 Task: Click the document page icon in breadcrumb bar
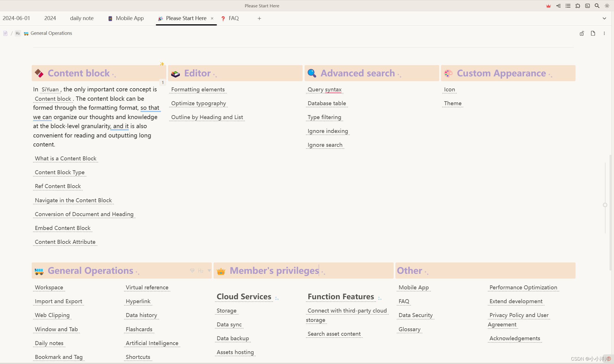click(x=5, y=33)
